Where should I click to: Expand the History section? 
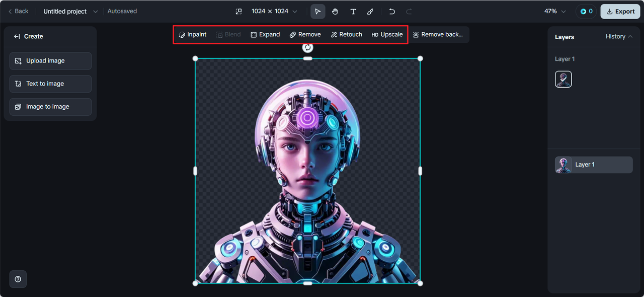coord(619,36)
